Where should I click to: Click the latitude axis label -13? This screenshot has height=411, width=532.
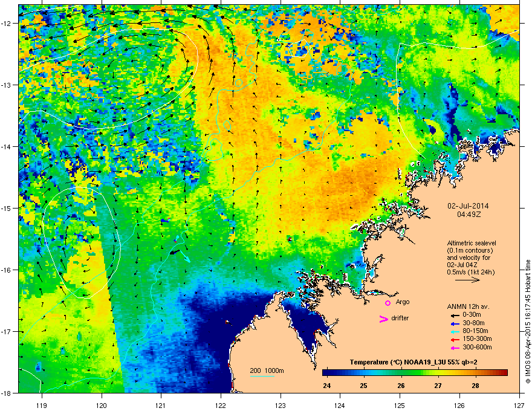point(6,85)
